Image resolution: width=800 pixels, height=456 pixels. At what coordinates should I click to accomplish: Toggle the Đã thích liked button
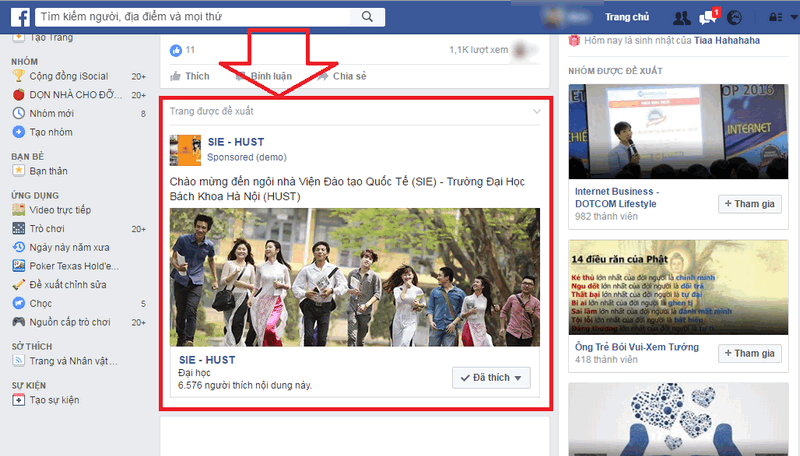point(491,377)
